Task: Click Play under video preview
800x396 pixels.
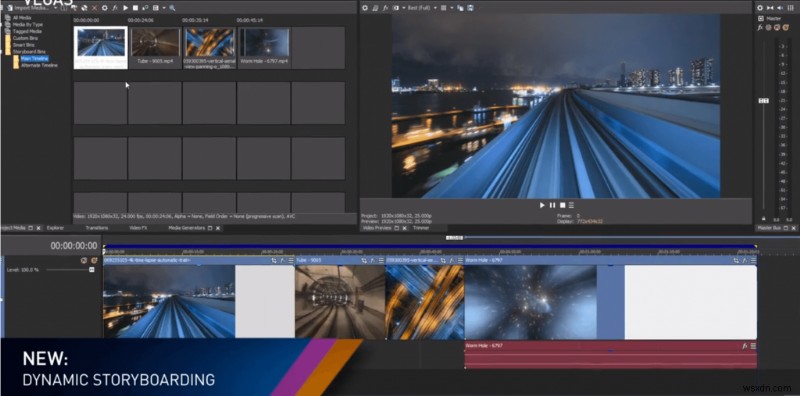Action: click(542, 205)
